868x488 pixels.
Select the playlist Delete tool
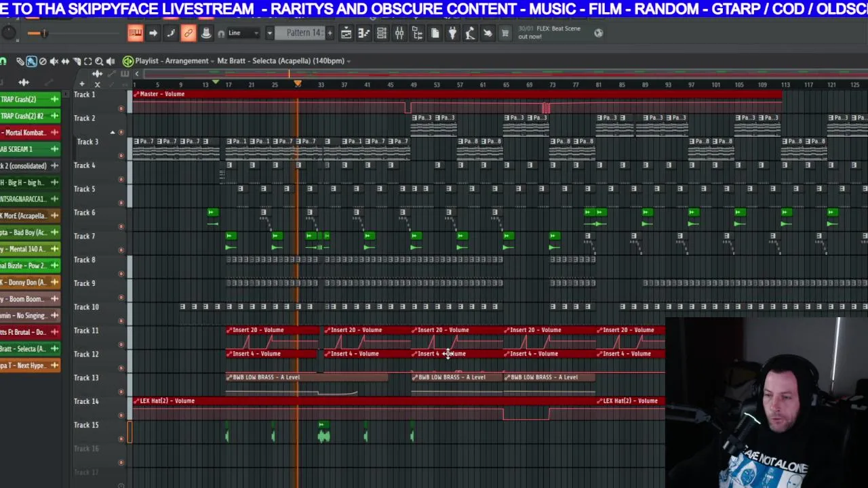click(43, 61)
